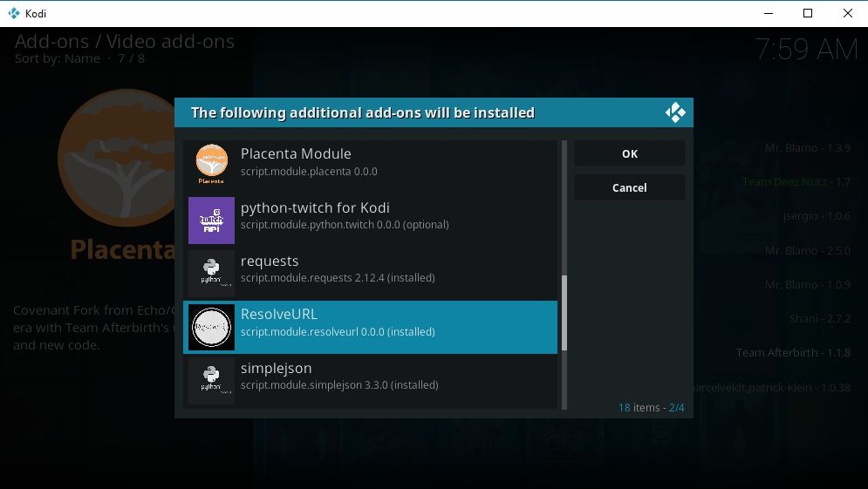Click script.module.placenta 0.0.0 text
The width and height of the screenshot is (868, 489).
[309, 172]
